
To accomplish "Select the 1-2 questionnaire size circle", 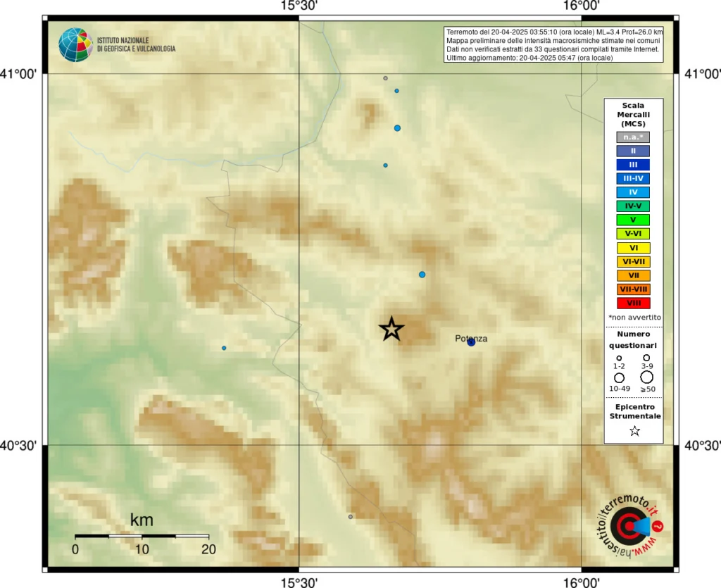I will coord(619,358).
